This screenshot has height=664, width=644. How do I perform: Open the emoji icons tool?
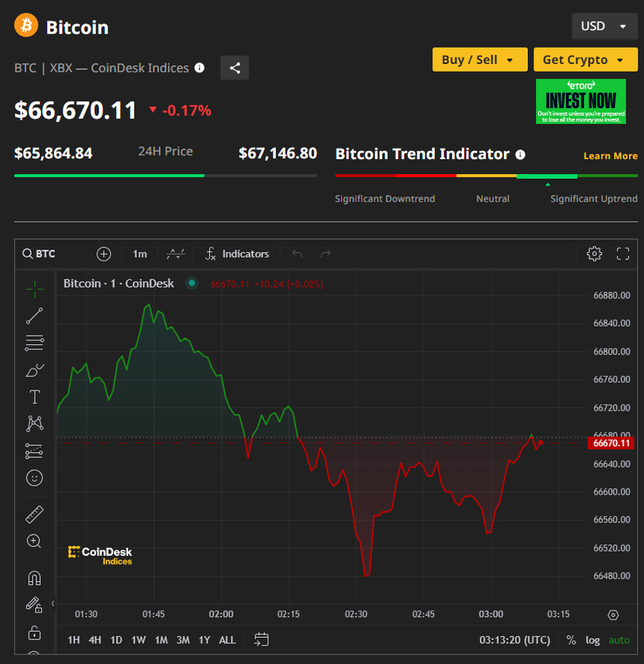[34, 478]
